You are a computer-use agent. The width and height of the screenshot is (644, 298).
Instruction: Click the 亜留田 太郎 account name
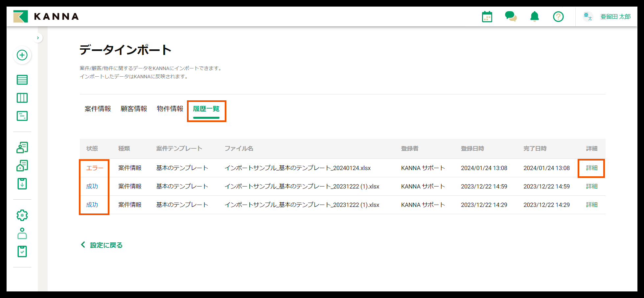click(615, 16)
